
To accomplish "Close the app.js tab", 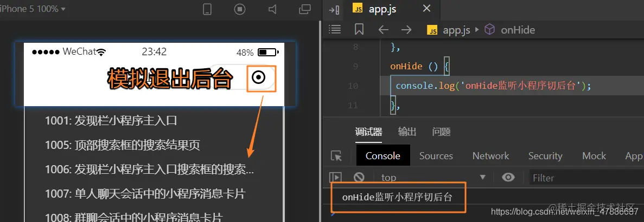I will (x=427, y=9).
